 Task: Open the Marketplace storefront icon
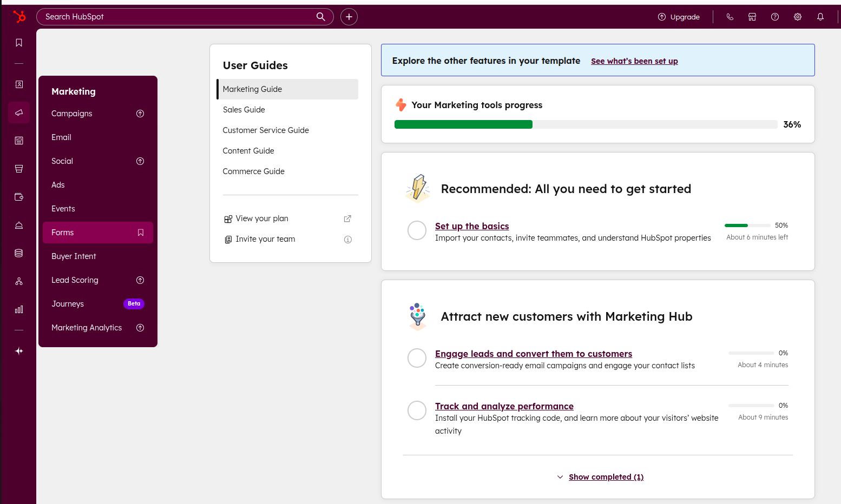tap(752, 17)
